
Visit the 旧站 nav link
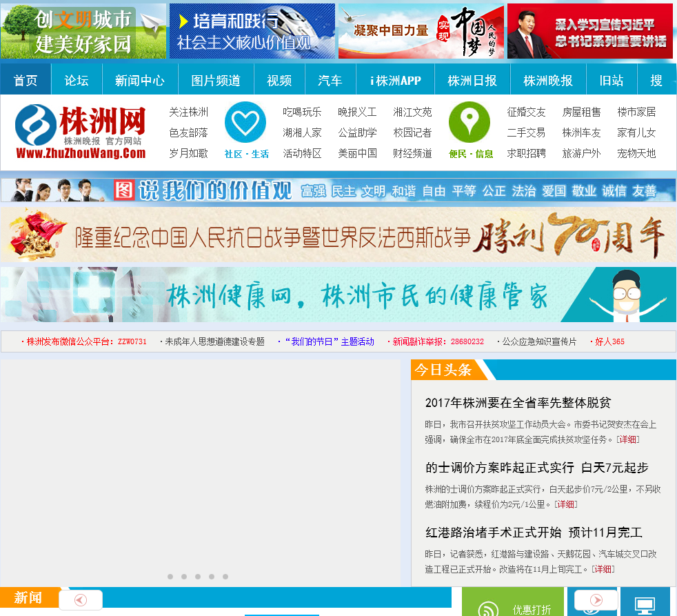tap(612, 80)
